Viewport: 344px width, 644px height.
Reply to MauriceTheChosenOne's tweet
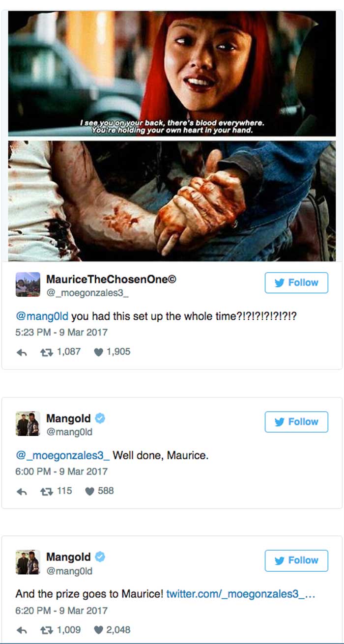pyautogui.click(x=21, y=353)
